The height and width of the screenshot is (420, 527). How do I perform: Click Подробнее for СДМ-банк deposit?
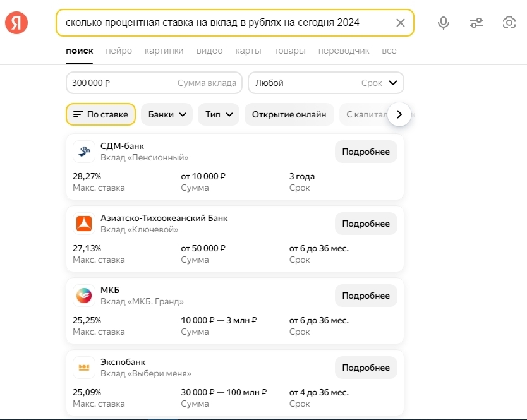(x=366, y=152)
